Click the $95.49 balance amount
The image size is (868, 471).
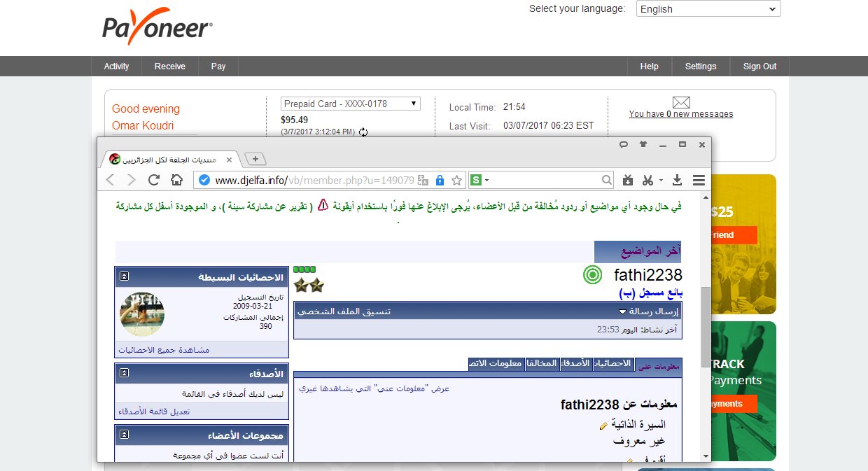tap(295, 120)
